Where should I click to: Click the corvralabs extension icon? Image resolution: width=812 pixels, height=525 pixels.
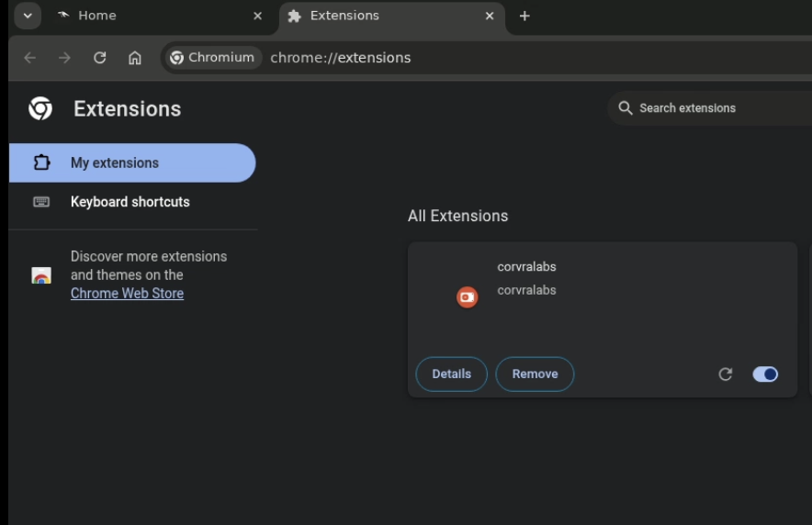click(467, 296)
